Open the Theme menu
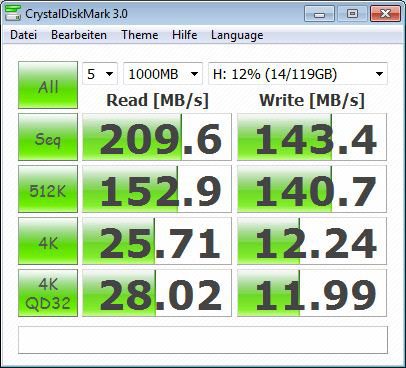The image size is (406, 368). [x=140, y=35]
